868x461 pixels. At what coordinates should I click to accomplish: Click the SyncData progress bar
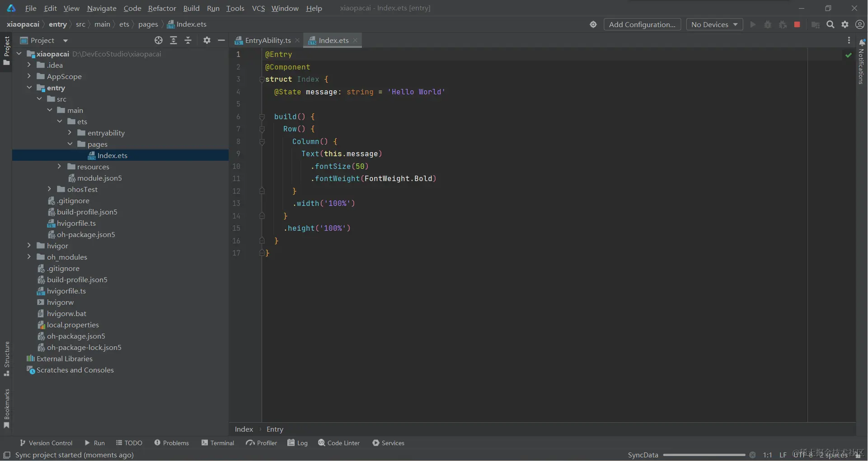tap(704, 455)
